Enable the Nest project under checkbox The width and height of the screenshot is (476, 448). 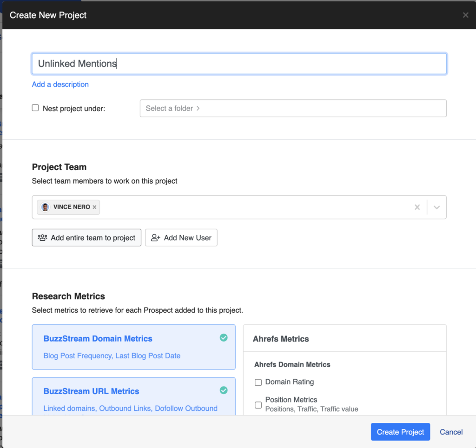35,108
